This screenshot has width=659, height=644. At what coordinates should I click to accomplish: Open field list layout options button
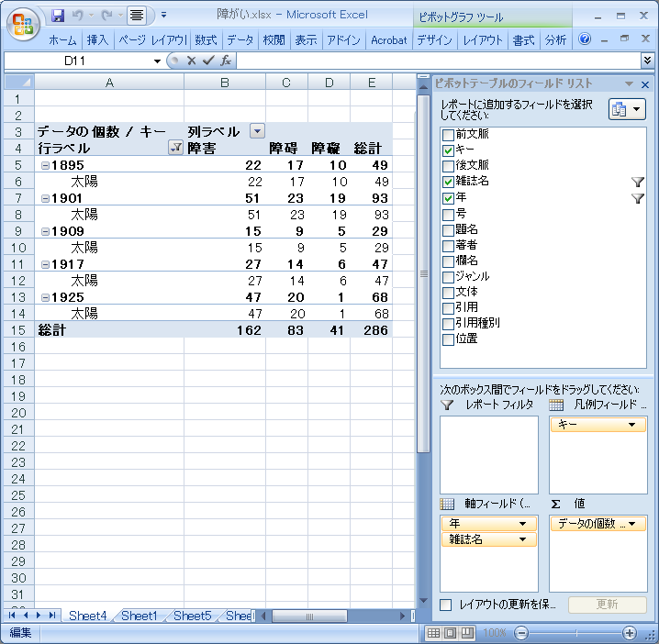(627, 109)
